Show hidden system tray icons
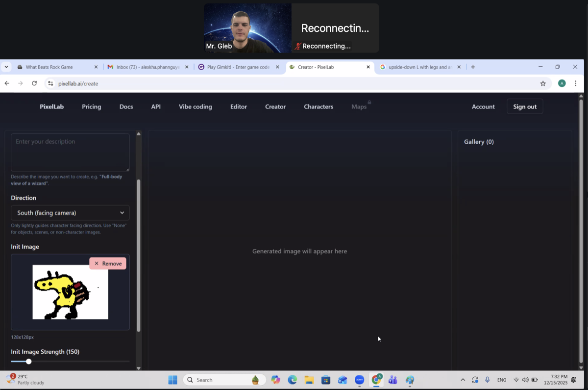This screenshot has height=390, width=588. [463, 380]
